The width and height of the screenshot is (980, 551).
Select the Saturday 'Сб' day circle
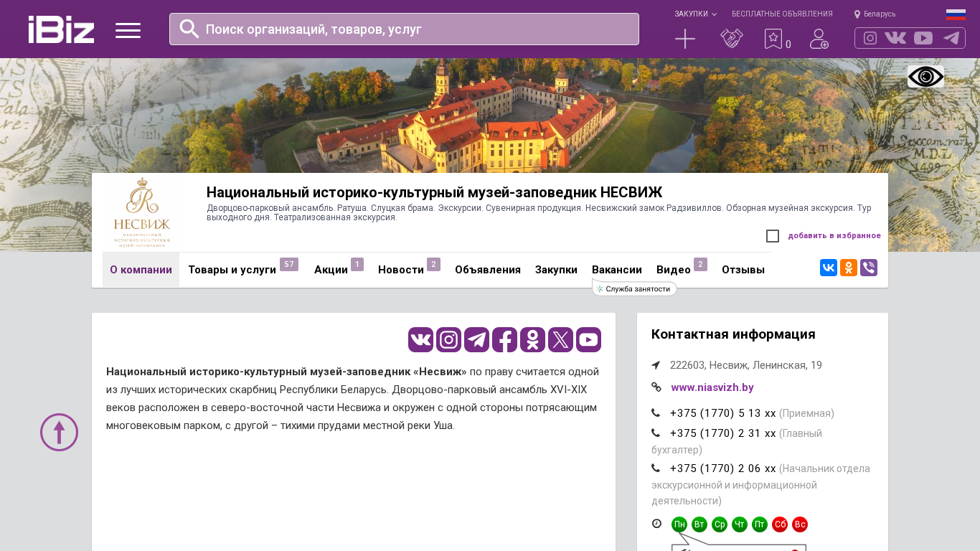[x=780, y=524]
